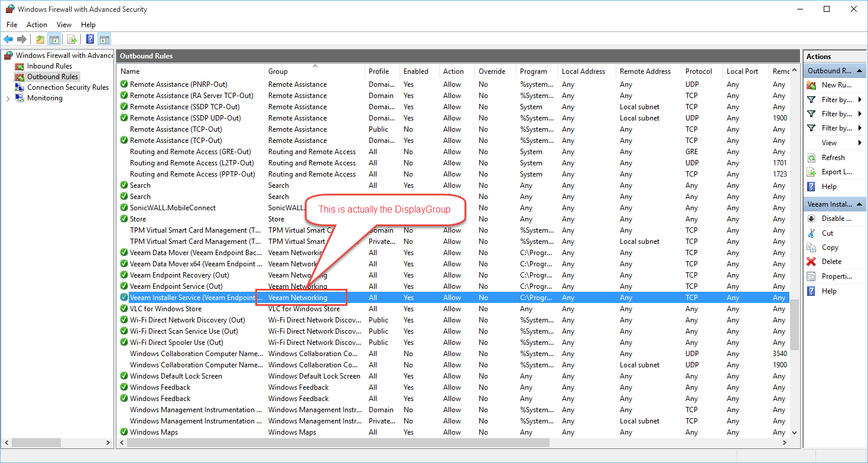Select Outbound Rules in the tree
This screenshot has width=868, height=463.
pos(53,77)
